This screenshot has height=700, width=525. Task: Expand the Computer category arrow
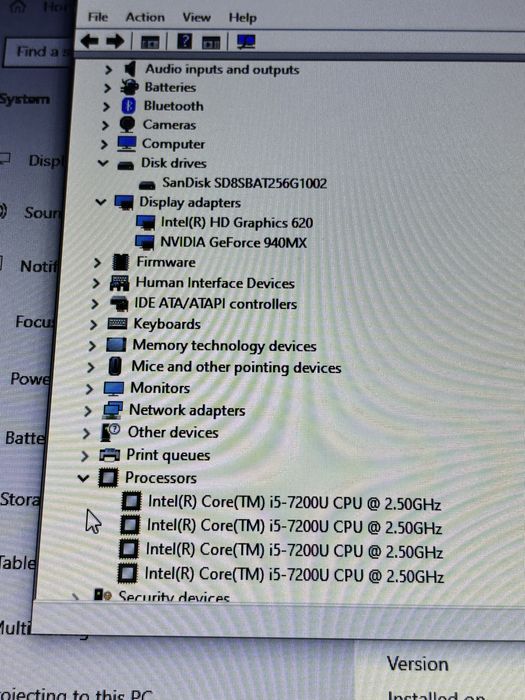click(104, 145)
